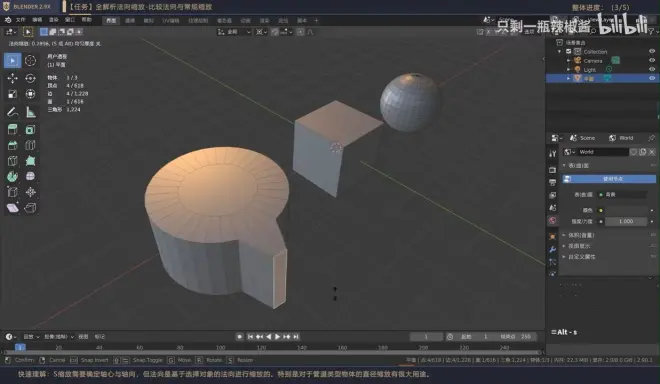Select the Bevel tool
The height and width of the screenshot is (384, 660).
pyautogui.click(x=13, y=145)
